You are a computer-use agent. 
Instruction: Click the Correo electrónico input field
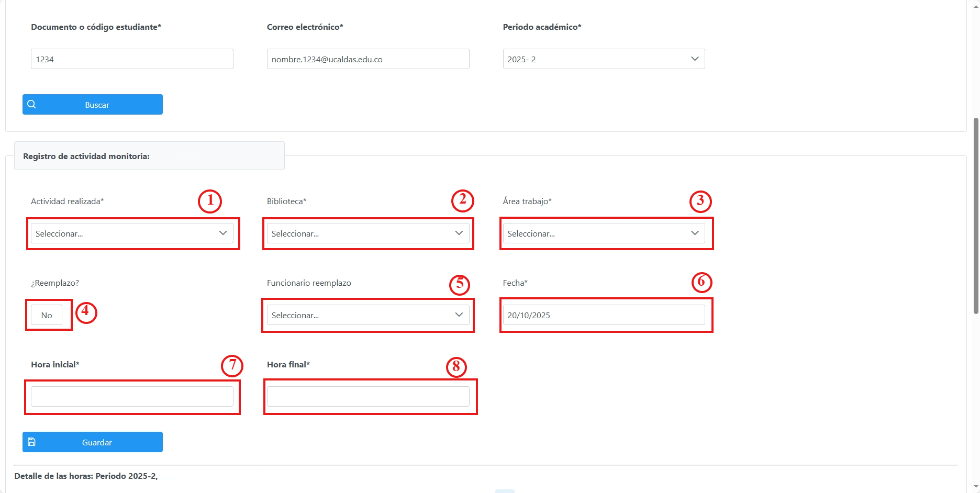(x=367, y=59)
